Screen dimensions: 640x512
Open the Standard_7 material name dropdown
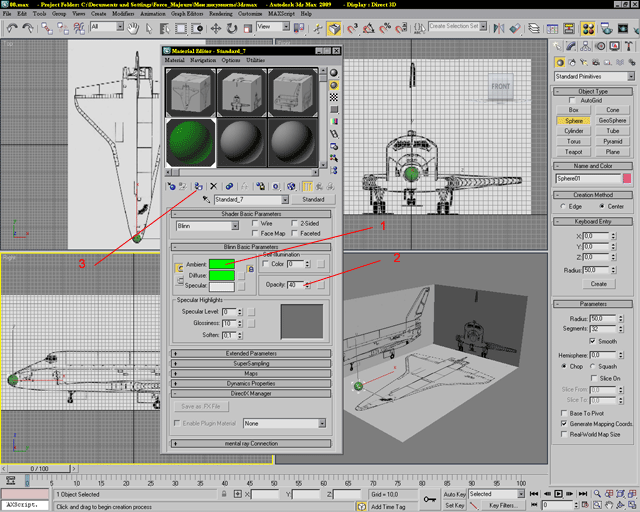(x=251, y=199)
